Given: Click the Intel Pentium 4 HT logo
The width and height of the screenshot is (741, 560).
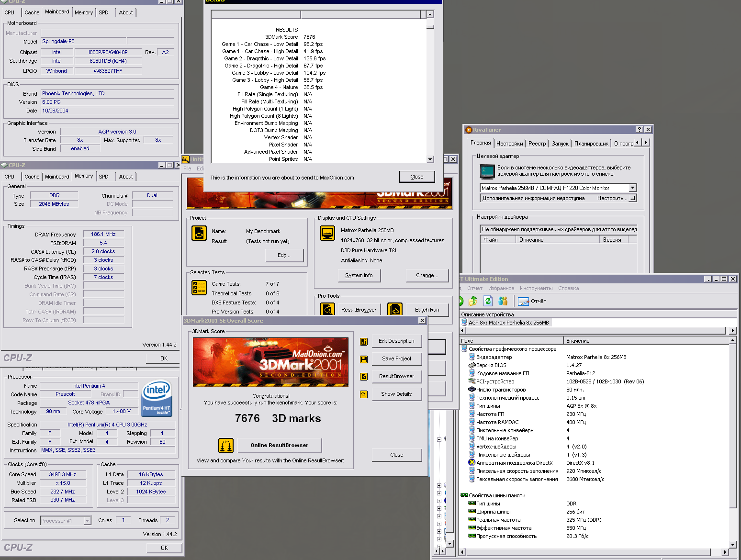Looking at the screenshot, I should [157, 399].
